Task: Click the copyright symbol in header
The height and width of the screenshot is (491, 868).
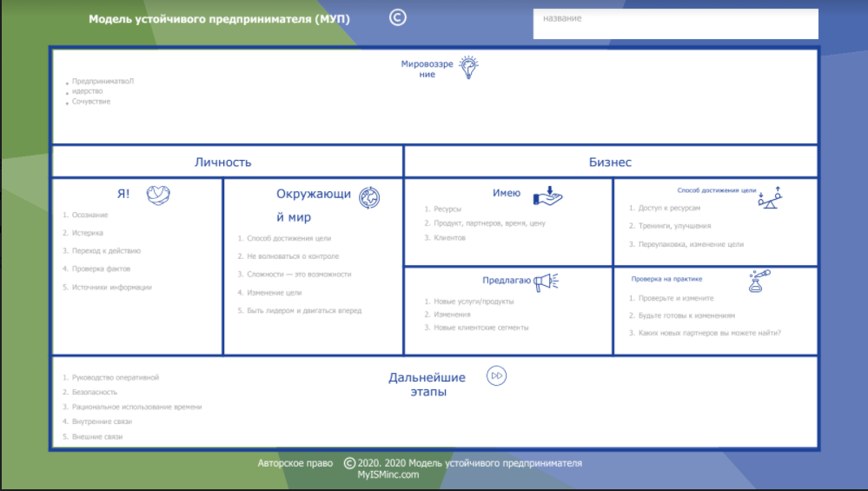Action: [x=397, y=17]
